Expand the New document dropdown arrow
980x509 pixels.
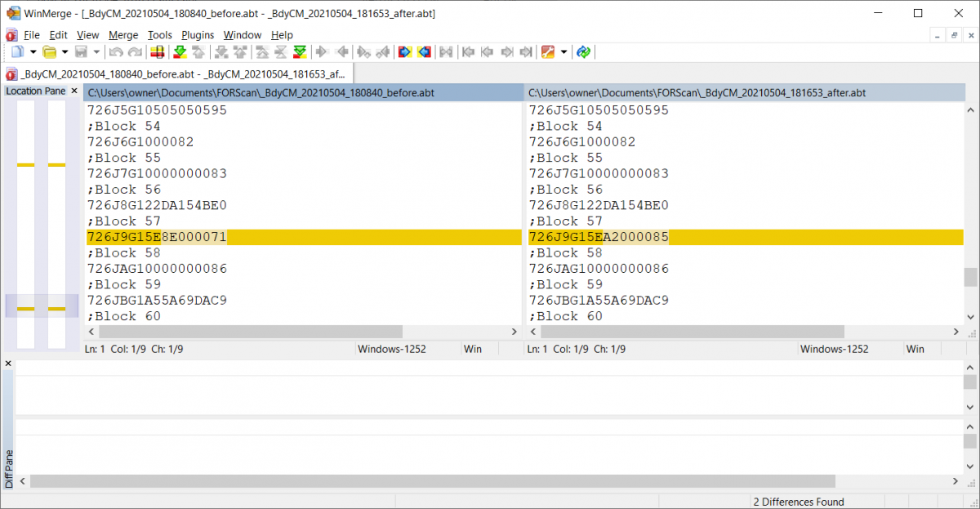click(33, 52)
